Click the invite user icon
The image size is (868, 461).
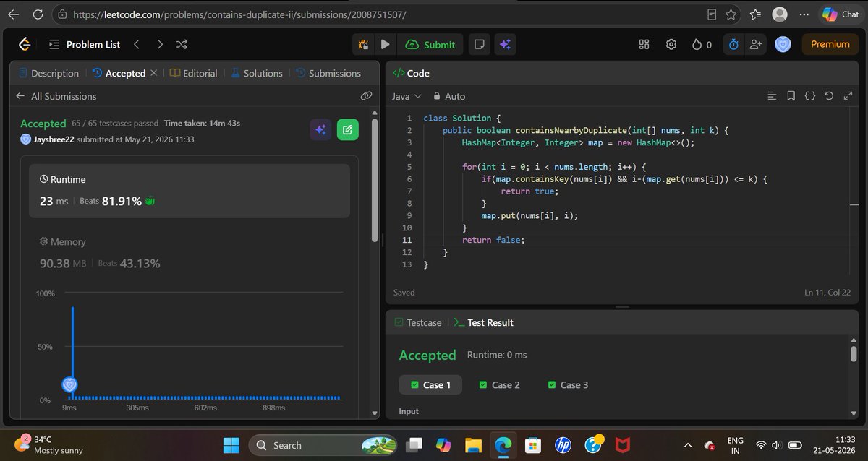[756, 45]
